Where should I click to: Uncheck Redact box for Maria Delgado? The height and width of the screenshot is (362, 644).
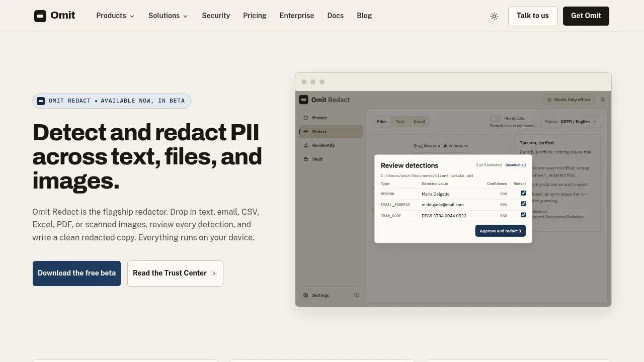(x=523, y=193)
